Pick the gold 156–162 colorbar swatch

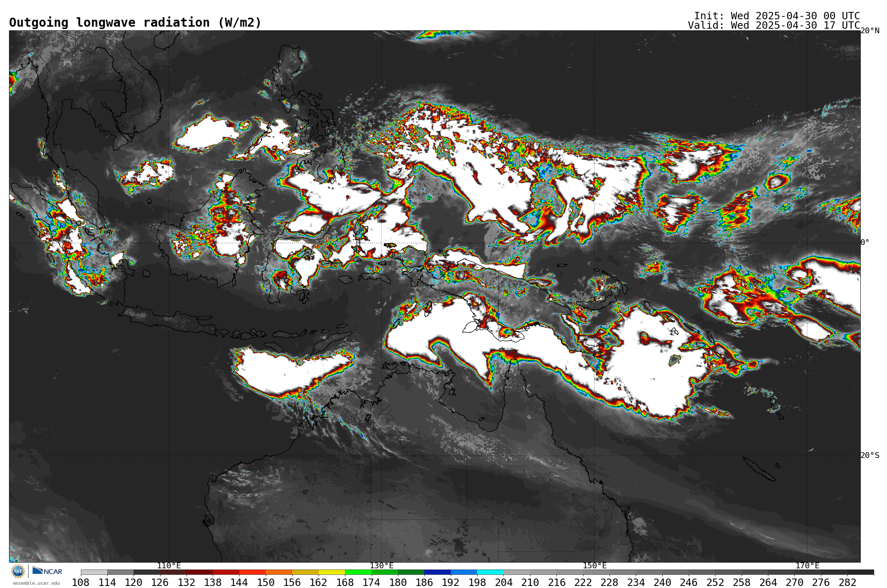pos(306,572)
